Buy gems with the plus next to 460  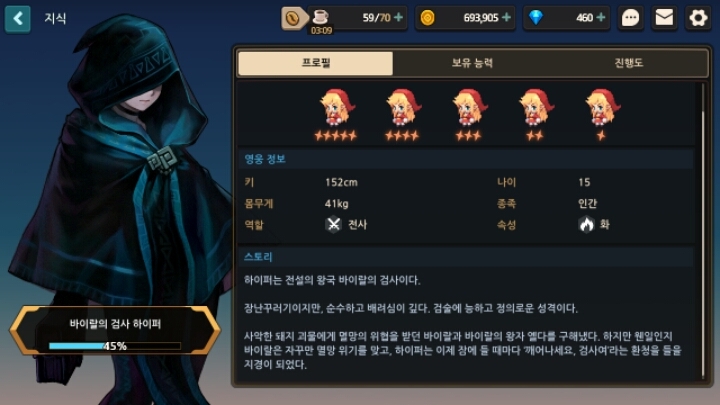coord(601,17)
